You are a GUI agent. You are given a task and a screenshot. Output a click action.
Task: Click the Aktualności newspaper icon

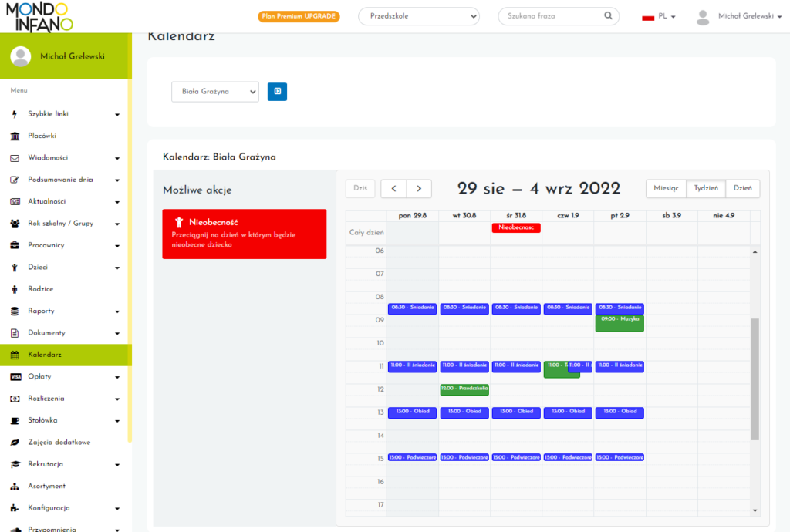pos(15,202)
